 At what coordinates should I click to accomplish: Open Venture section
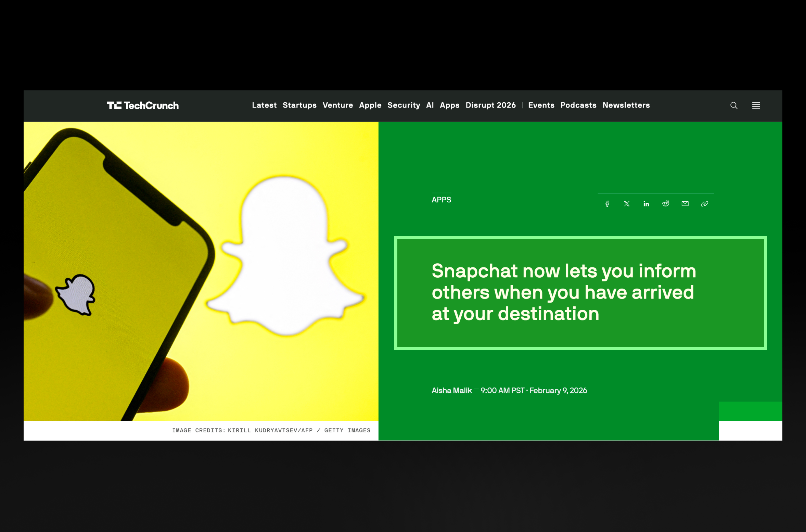click(337, 105)
